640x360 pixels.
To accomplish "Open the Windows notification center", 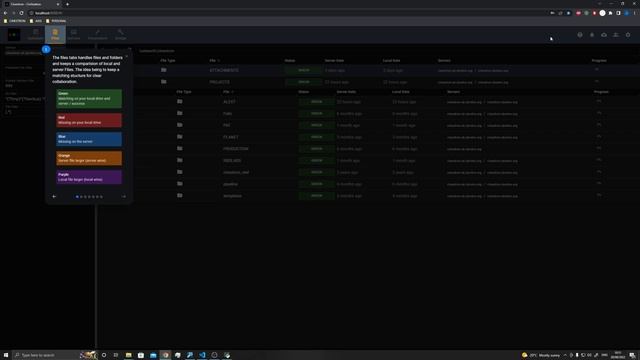I will 632,355.
